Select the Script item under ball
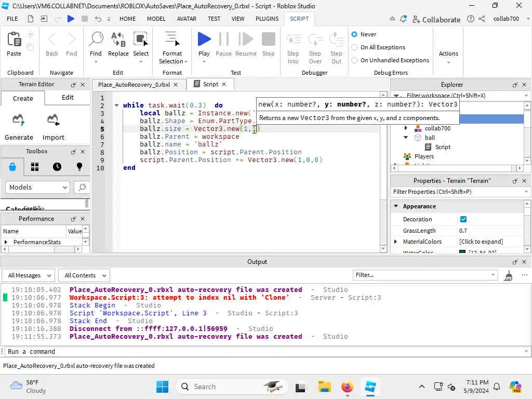The height and width of the screenshot is (399, 532). [443, 147]
